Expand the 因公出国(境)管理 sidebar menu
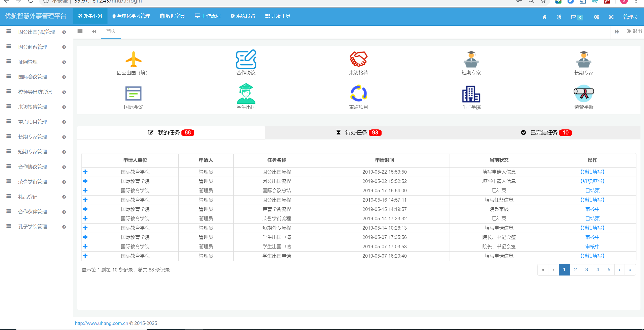This screenshot has height=330, width=644. click(37, 32)
